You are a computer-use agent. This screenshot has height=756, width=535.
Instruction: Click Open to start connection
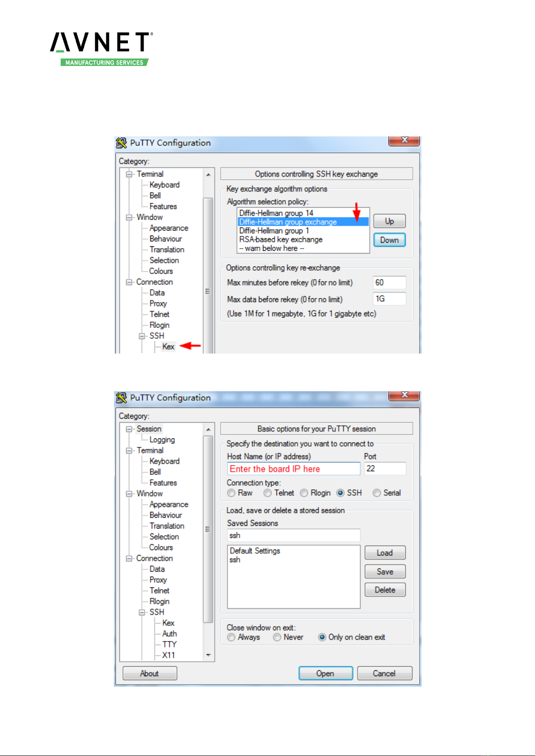click(325, 673)
